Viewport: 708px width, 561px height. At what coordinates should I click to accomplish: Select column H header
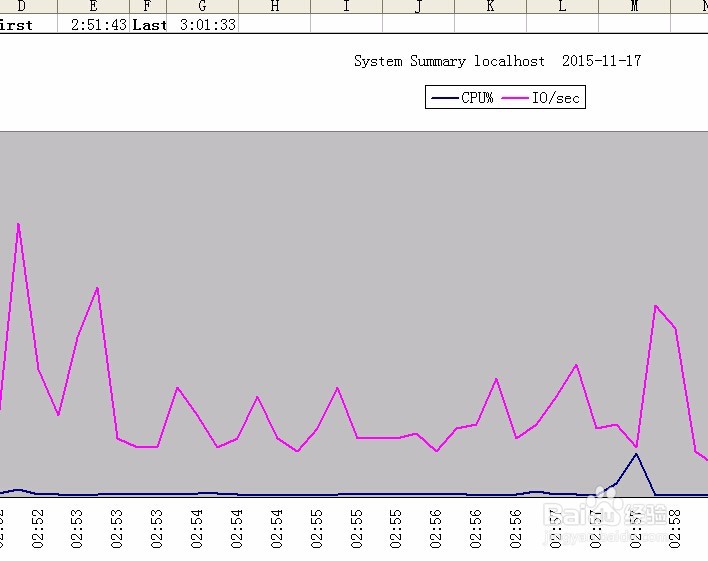point(275,6)
